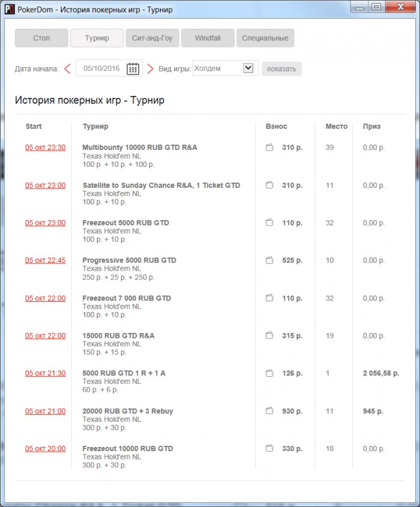Screen dimensions: 420x507
Task: Click the buy-in amount 930 р.
Action: tap(292, 411)
